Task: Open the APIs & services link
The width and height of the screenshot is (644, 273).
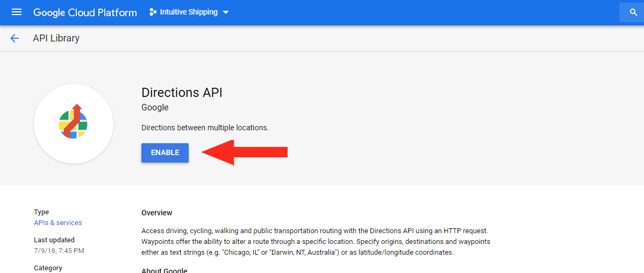Action: pyautogui.click(x=58, y=222)
